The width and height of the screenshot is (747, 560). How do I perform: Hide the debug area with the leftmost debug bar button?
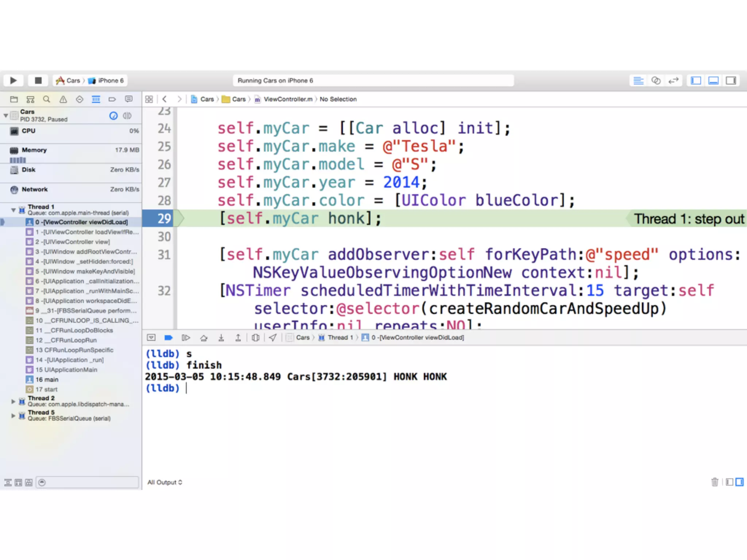(x=151, y=338)
